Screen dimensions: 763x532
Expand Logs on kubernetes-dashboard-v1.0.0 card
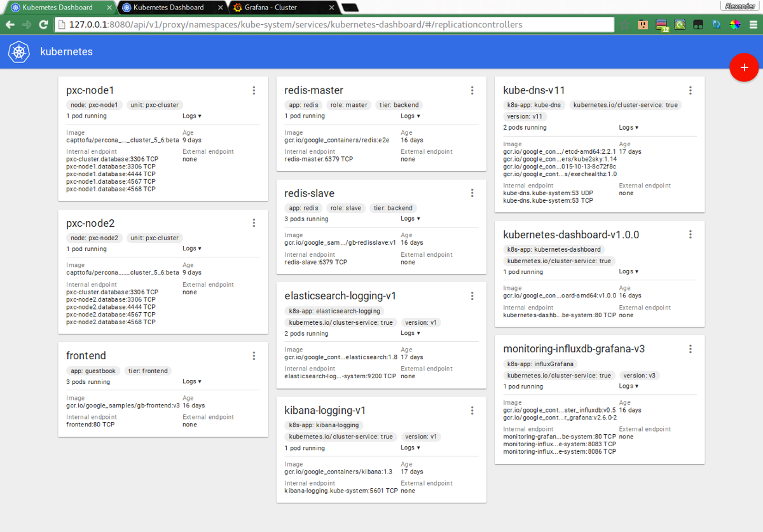628,271
